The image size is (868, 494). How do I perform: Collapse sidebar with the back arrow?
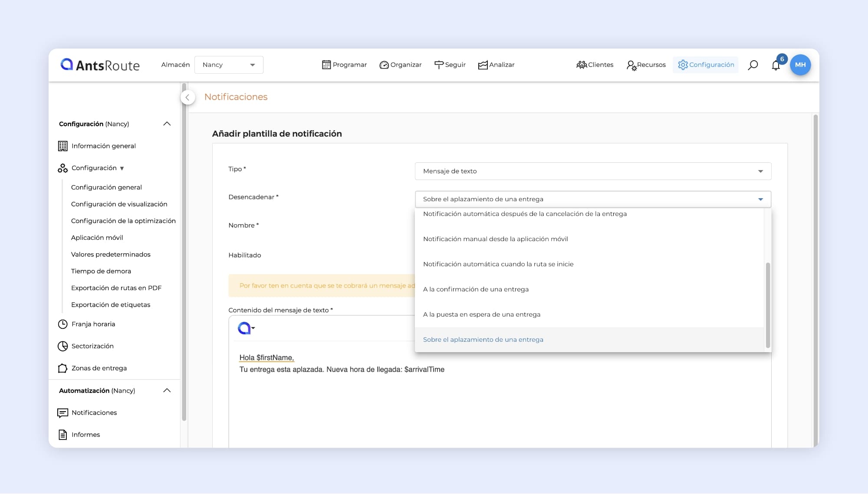coord(187,97)
